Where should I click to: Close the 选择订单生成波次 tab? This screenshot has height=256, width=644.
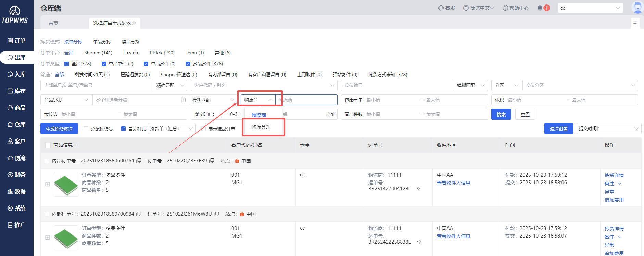pyautogui.click(x=134, y=23)
